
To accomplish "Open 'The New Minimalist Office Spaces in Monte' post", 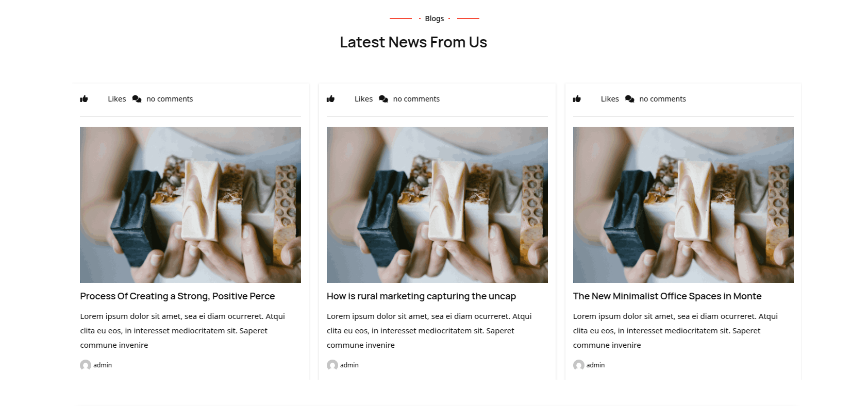I will [667, 296].
